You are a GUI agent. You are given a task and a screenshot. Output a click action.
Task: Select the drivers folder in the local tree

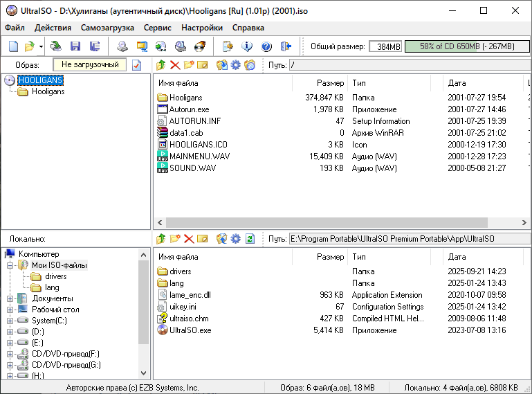point(55,276)
